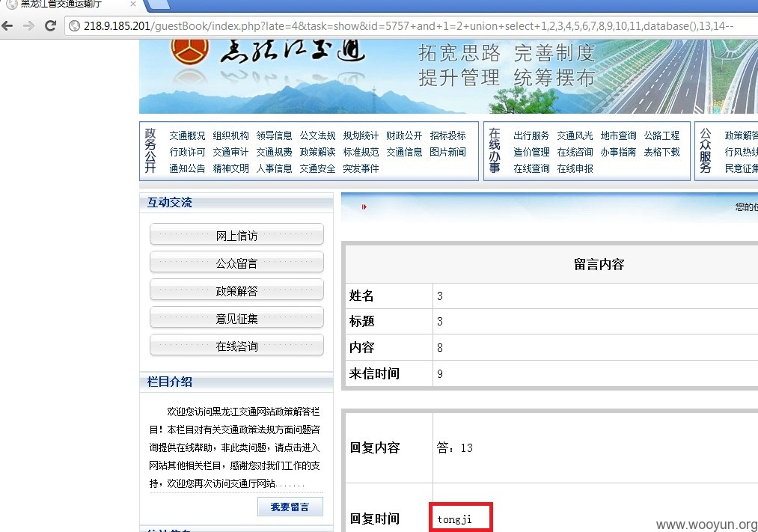Click the browser forward arrow
The height and width of the screenshot is (532, 758).
click(x=29, y=25)
